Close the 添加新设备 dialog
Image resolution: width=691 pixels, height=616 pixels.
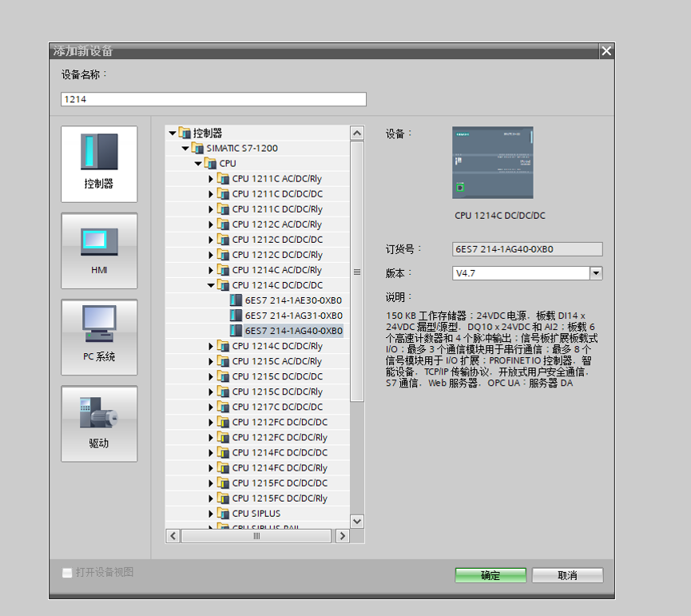coord(606,51)
